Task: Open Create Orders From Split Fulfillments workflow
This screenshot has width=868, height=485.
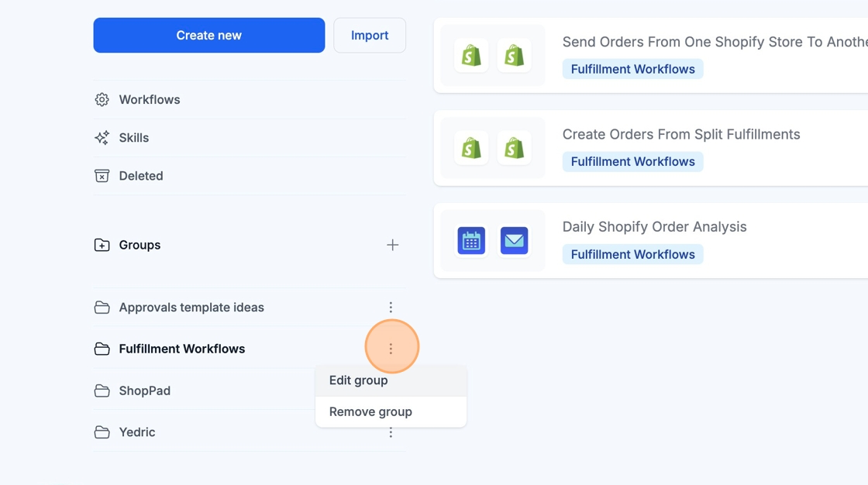Action: point(680,135)
